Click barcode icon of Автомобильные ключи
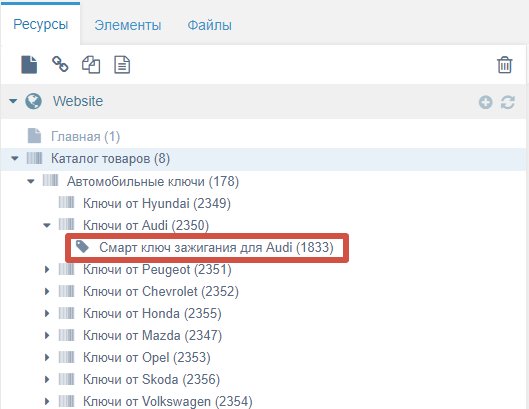The image size is (529, 409). point(50,180)
